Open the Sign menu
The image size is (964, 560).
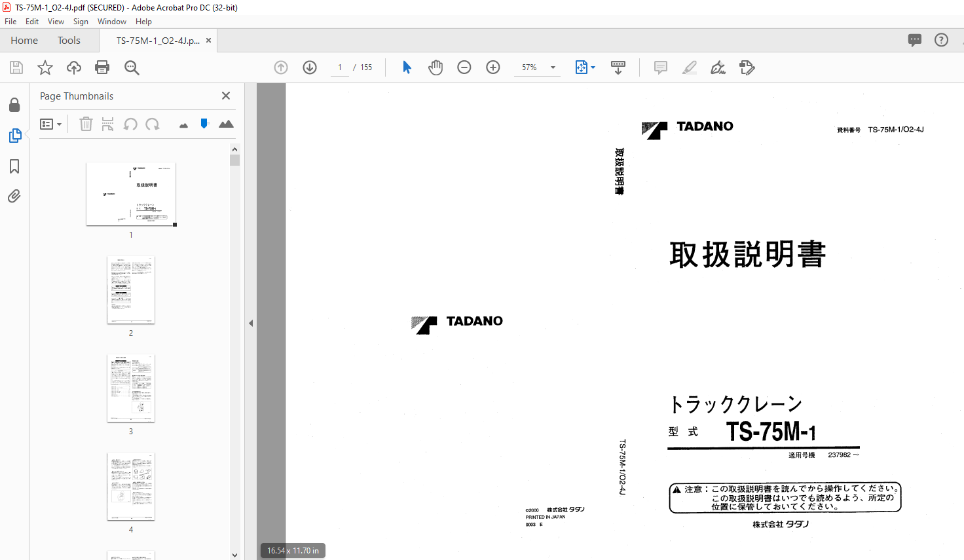[x=81, y=22]
